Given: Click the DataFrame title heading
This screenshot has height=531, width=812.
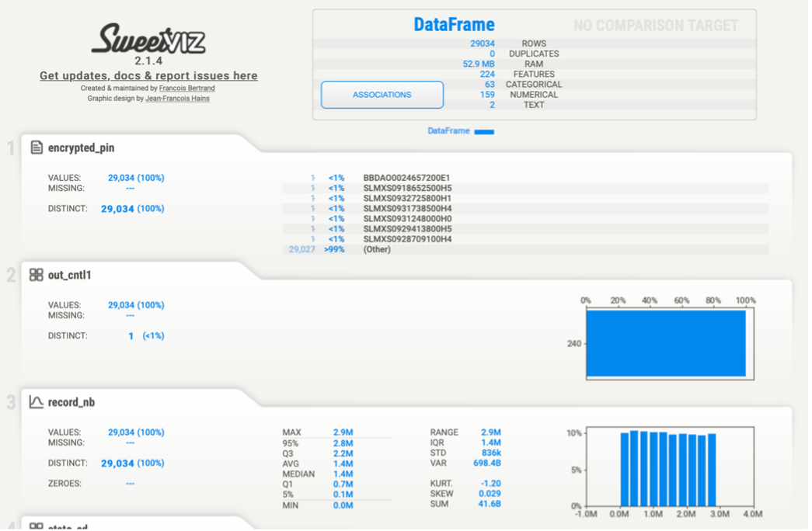Looking at the screenshot, I should tap(454, 25).
